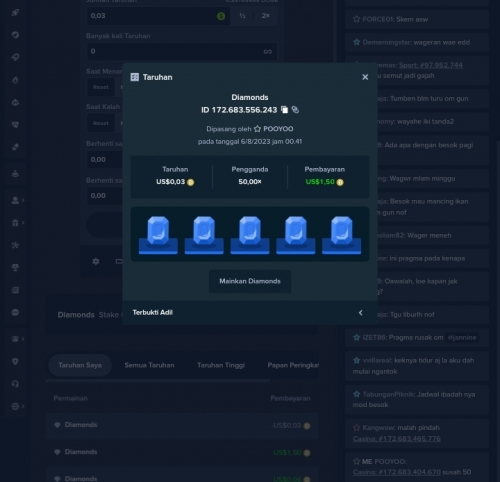Open the POOYOO player name in dialog
Screen dimensions: 500x482
tap(278, 129)
